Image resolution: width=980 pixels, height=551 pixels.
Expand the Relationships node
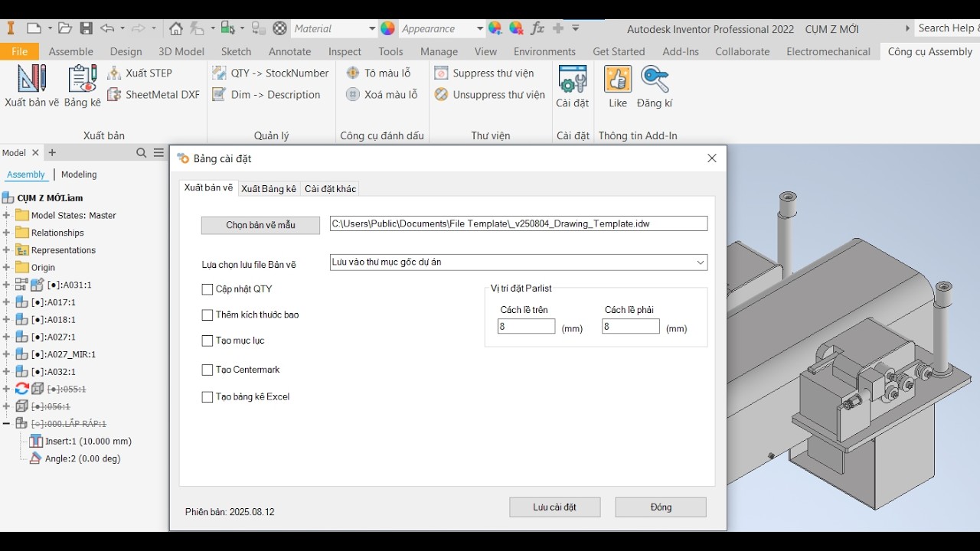click(x=6, y=233)
